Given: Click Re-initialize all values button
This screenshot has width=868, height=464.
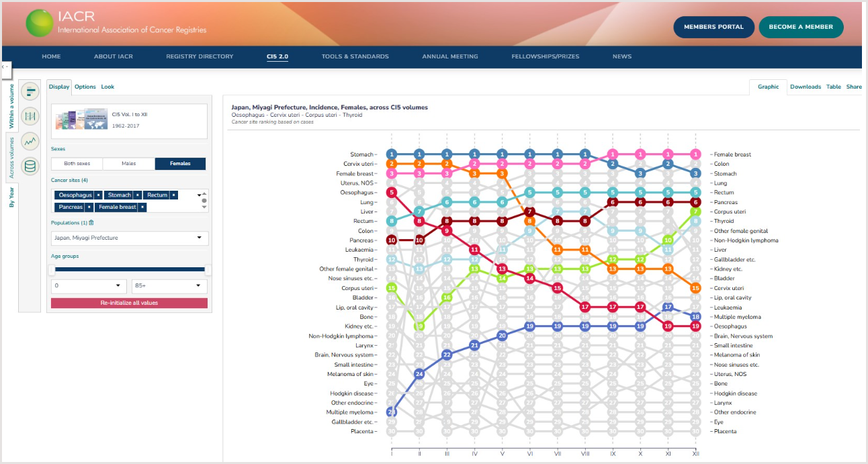Looking at the screenshot, I should (129, 303).
